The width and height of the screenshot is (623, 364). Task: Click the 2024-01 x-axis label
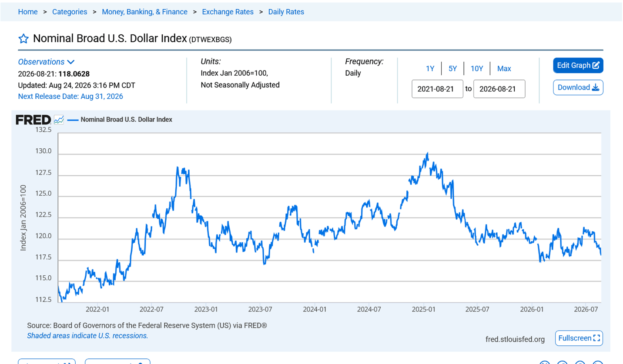(x=315, y=309)
